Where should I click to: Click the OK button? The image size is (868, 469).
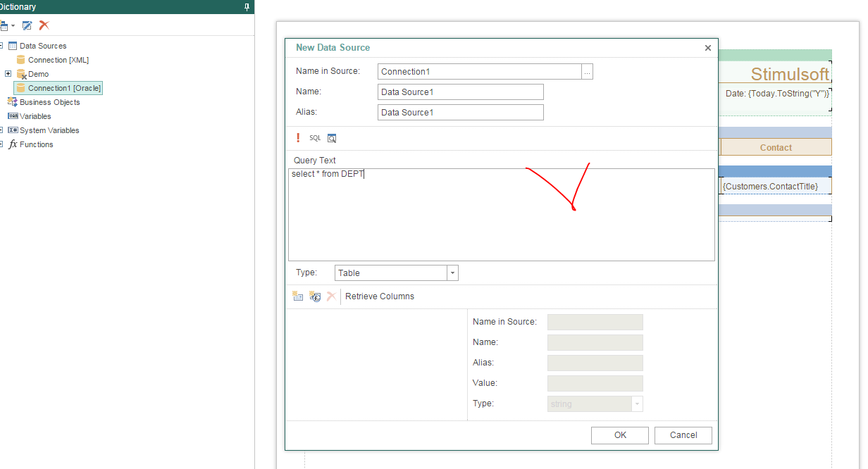point(620,435)
